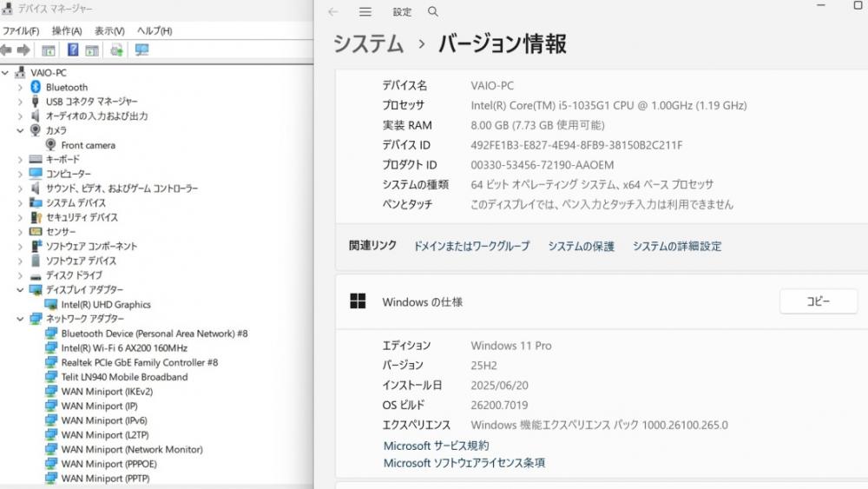The width and height of the screenshot is (868, 489).
Task: Minimize the Settings window
Action: 821,5
